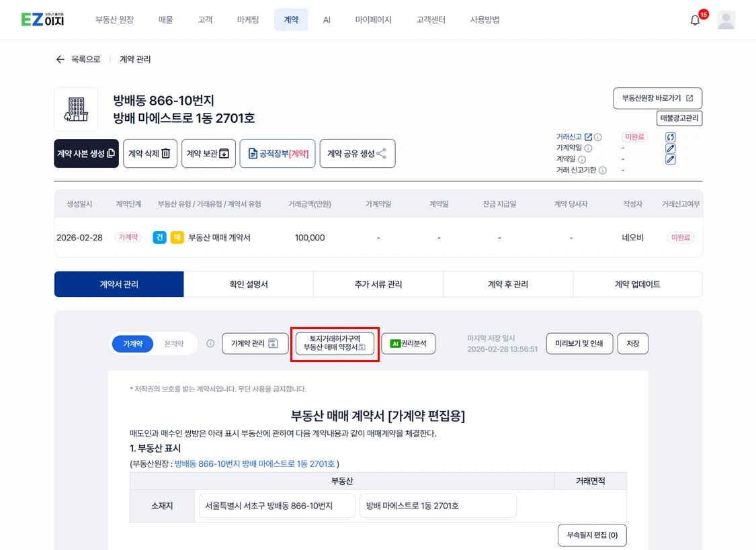
Task: Click the 계약 사본 생성 button
Action: coord(86,154)
